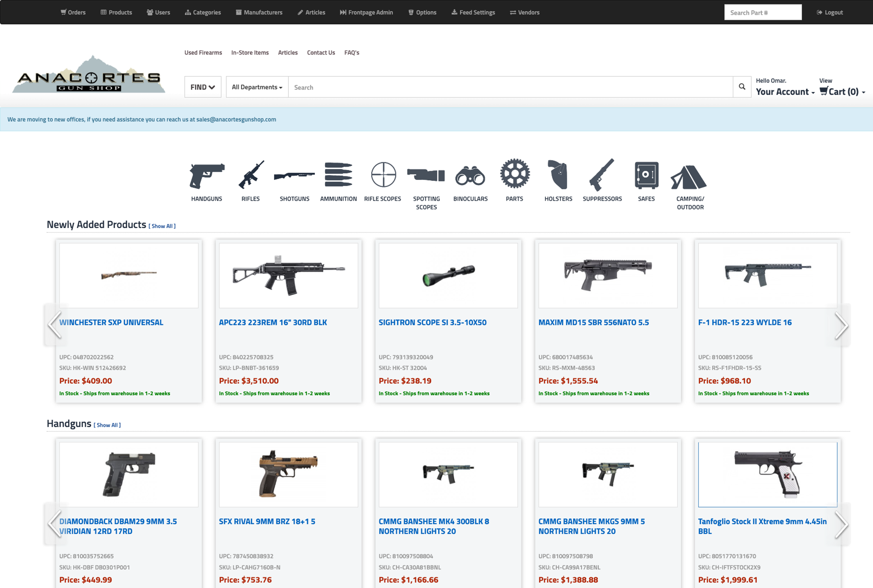Click the magnifying glass search button

click(742, 87)
